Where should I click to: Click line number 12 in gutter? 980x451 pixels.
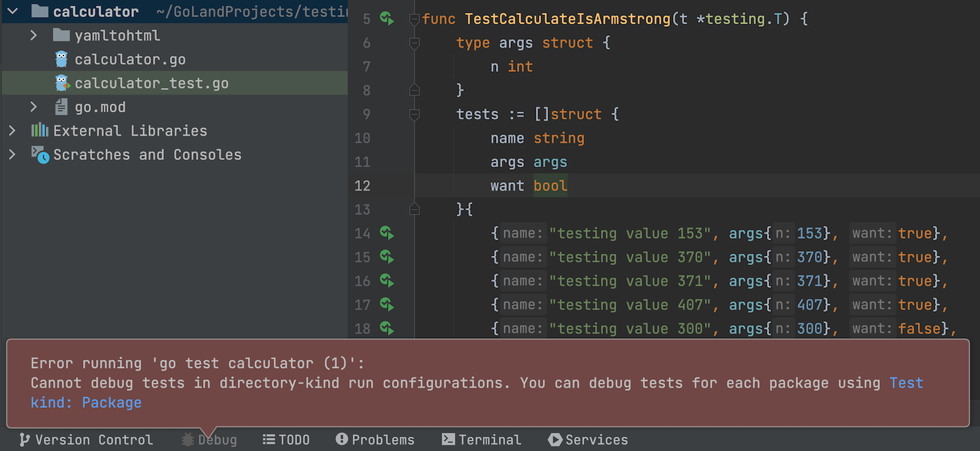[363, 185]
